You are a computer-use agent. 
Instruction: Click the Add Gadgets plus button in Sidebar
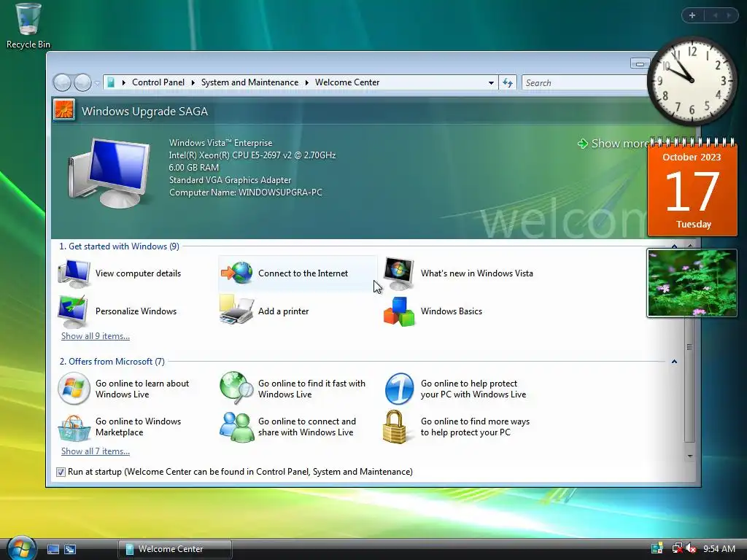click(x=692, y=15)
